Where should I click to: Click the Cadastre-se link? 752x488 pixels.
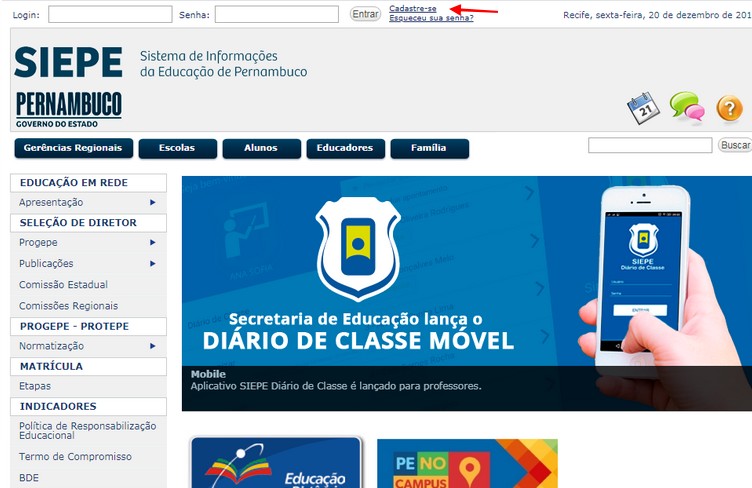(x=413, y=8)
